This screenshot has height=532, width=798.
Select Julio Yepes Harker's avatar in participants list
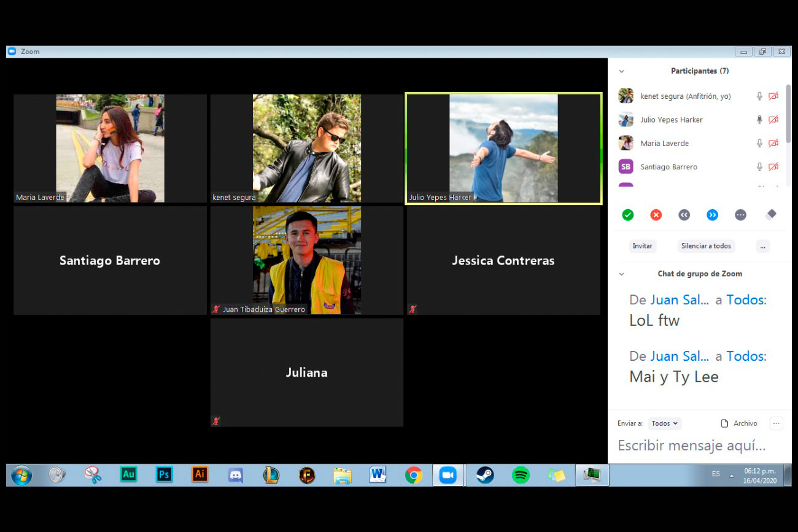(626, 120)
